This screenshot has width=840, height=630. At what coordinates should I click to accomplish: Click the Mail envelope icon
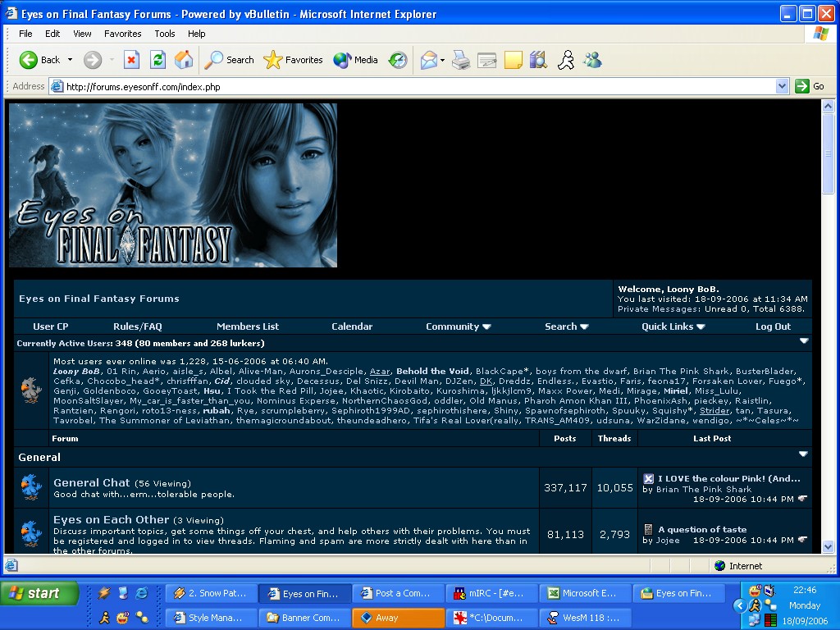click(x=428, y=60)
